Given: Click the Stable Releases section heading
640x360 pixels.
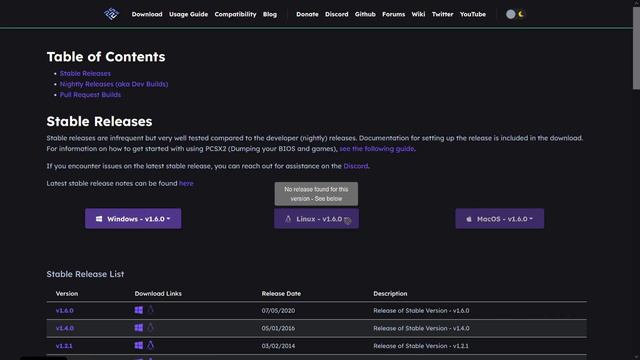Looking at the screenshot, I should point(99,121).
